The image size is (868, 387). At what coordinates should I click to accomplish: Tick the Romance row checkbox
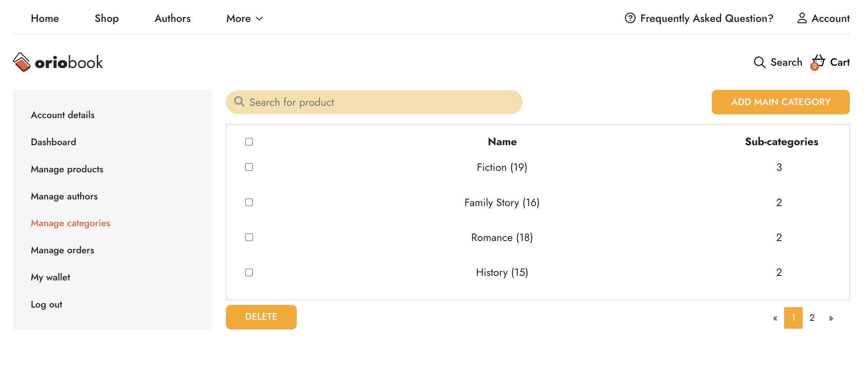coord(249,237)
